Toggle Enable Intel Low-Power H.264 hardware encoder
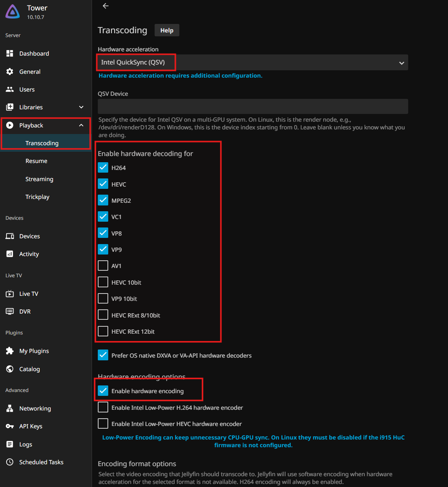This screenshot has height=487, width=448. click(103, 407)
